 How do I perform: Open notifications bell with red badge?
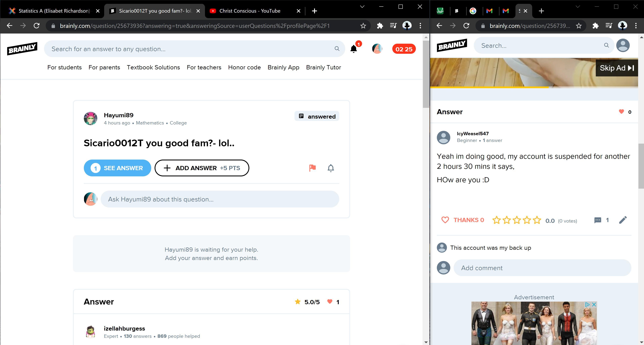coord(354,49)
